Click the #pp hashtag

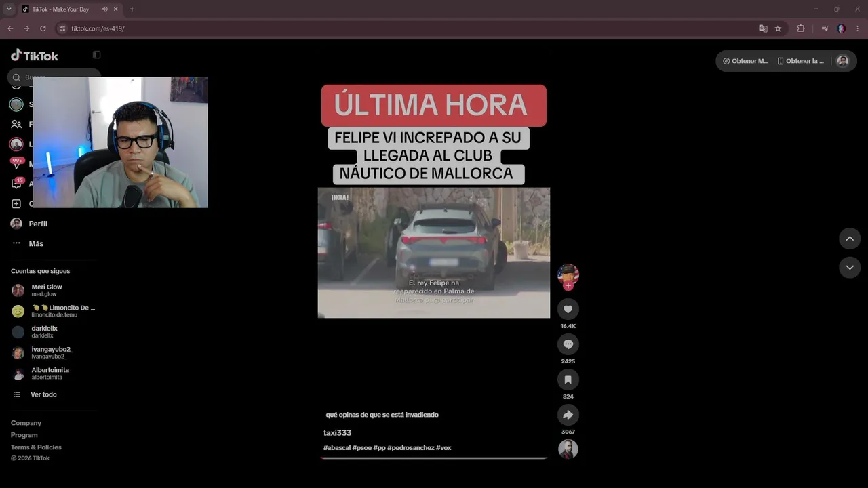379,448
